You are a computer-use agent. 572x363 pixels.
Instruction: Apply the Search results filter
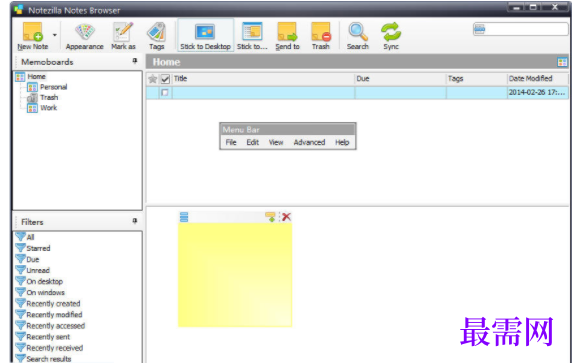pyautogui.click(x=44, y=359)
